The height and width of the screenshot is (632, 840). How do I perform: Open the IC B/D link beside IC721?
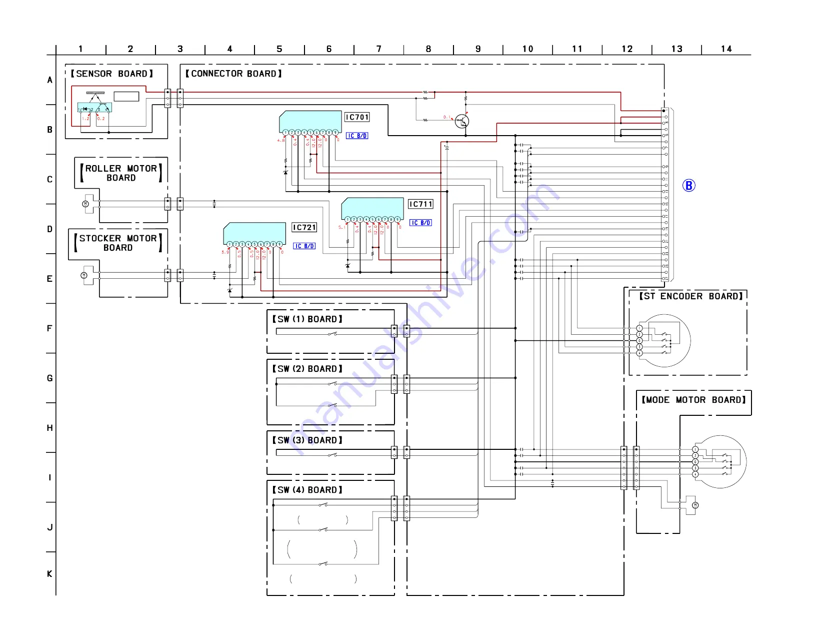tap(304, 246)
